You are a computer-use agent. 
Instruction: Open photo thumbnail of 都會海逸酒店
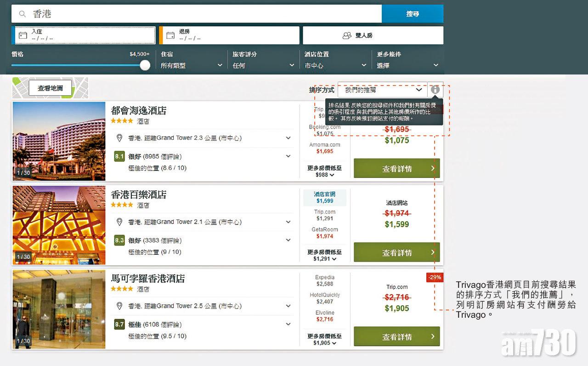pos(59,141)
